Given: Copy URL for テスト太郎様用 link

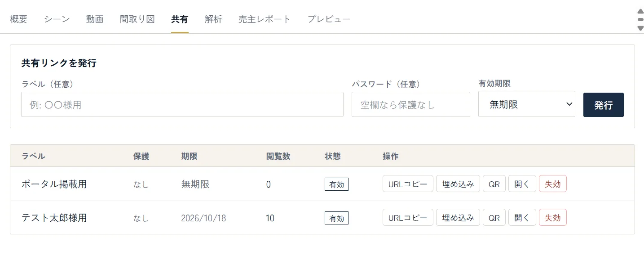Looking at the screenshot, I should [x=408, y=217].
